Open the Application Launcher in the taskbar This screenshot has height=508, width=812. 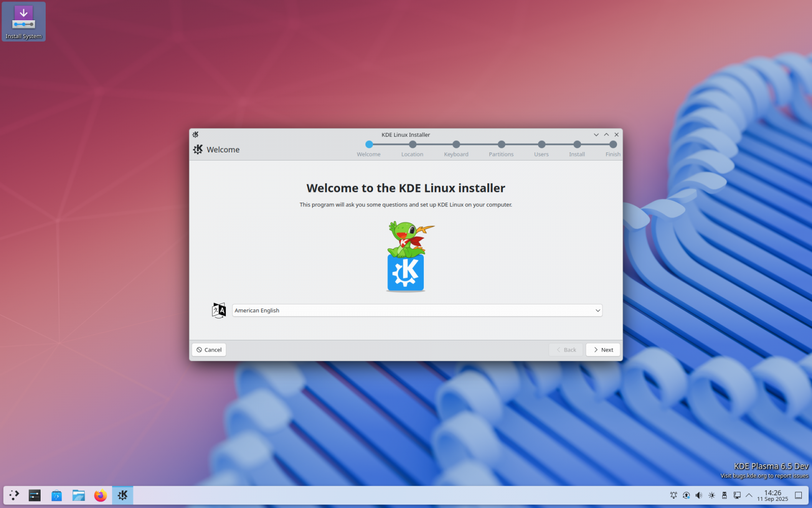click(x=14, y=495)
